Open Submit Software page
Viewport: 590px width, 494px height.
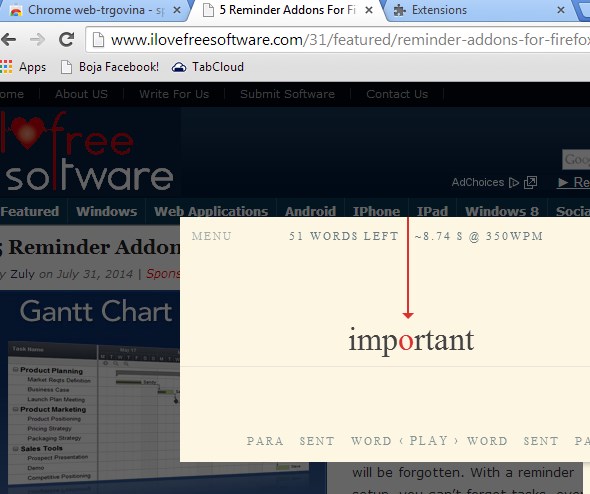pyautogui.click(x=287, y=94)
